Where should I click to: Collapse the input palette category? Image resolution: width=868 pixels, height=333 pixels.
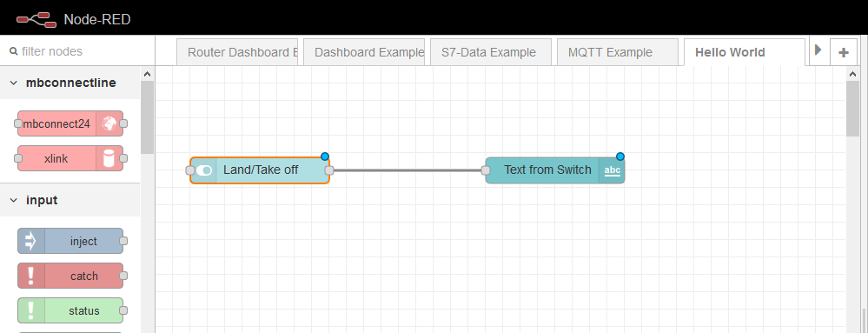pyautogui.click(x=14, y=200)
